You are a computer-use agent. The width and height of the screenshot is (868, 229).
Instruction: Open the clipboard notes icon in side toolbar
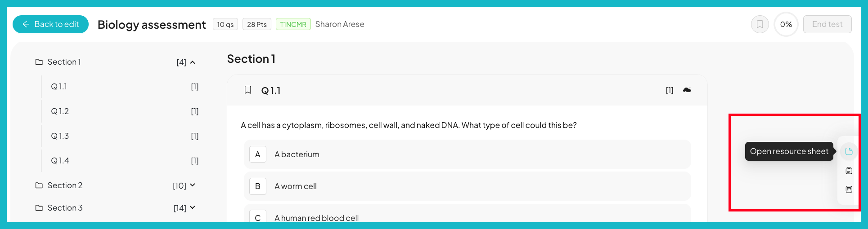(x=849, y=171)
